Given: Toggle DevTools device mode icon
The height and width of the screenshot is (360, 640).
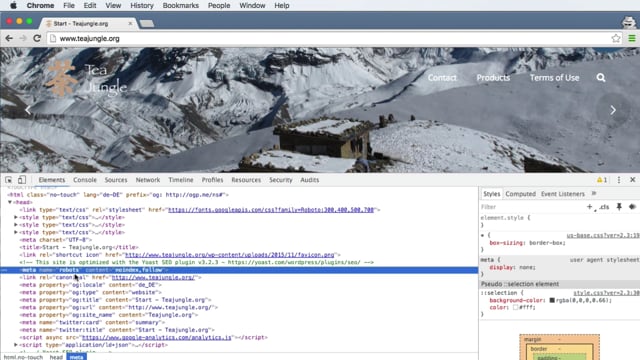Looking at the screenshot, I should click(22, 180).
